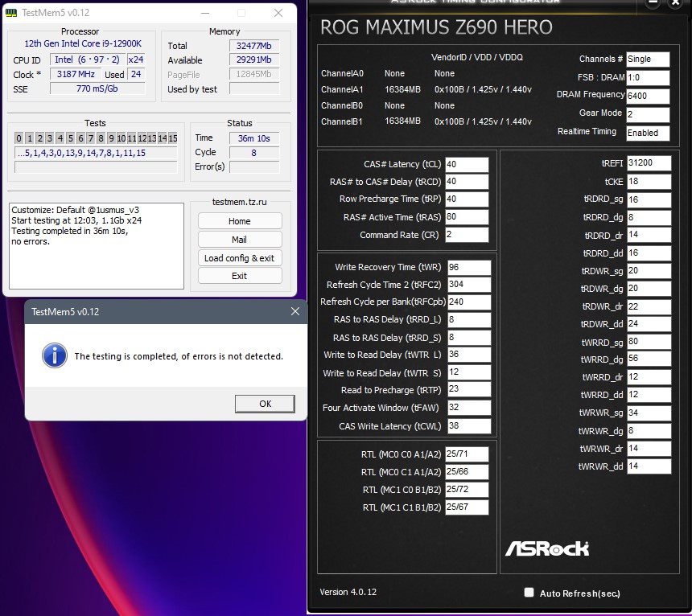Click the tRRD_L value field
The width and height of the screenshot is (692, 616).
click(469, 319)
